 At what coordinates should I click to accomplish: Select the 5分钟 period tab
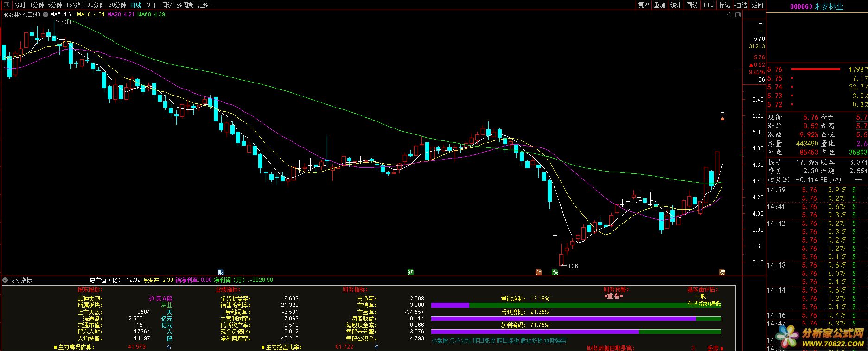tap(55, 5)
